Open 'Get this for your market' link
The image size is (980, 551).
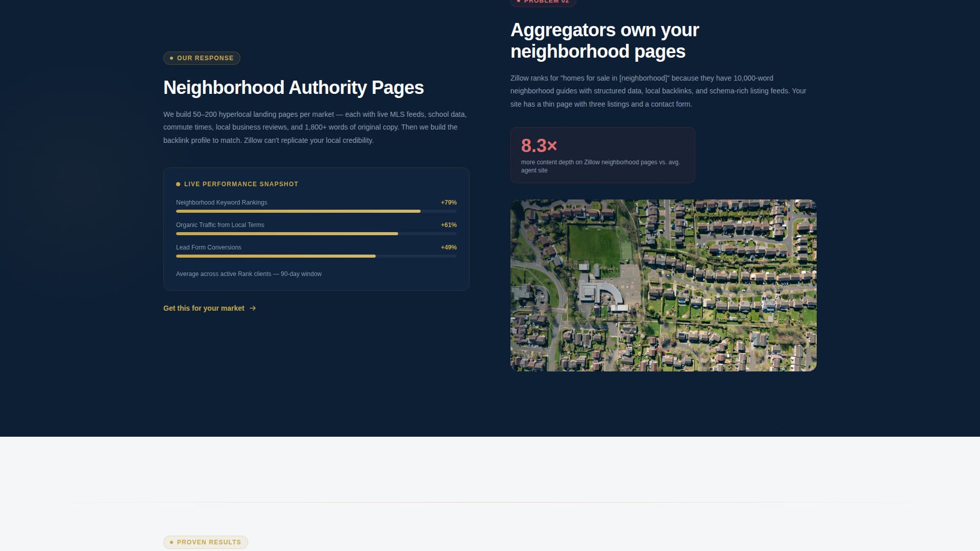[x=204, y=308]
